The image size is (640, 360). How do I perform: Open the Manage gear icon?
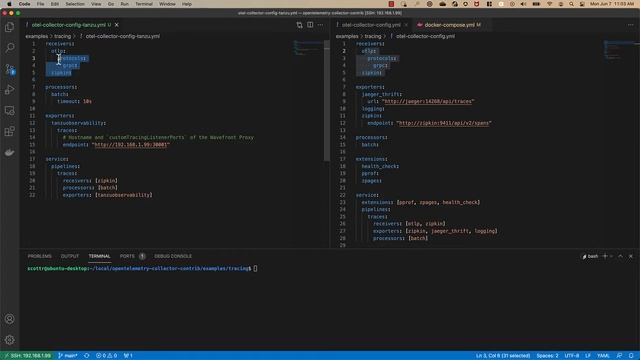click(x=9, y=340)
